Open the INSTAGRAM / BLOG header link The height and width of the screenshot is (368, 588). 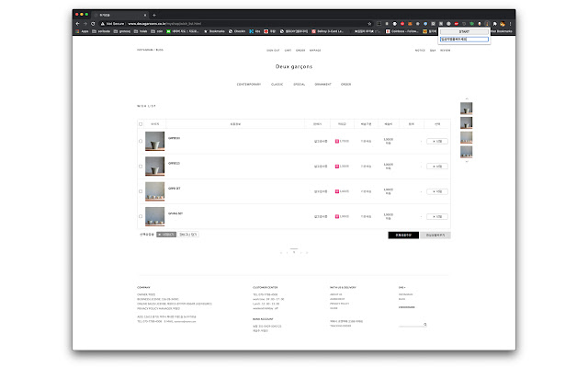[x=150, y=50]
